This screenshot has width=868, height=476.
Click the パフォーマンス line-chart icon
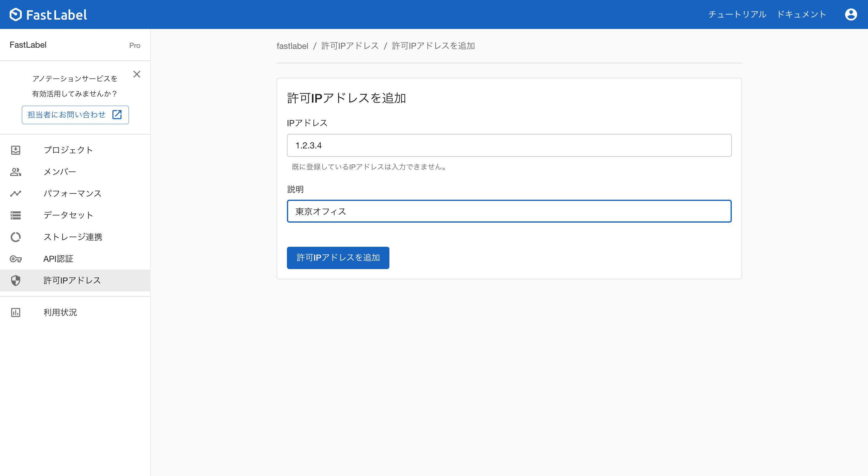[15, 194]
